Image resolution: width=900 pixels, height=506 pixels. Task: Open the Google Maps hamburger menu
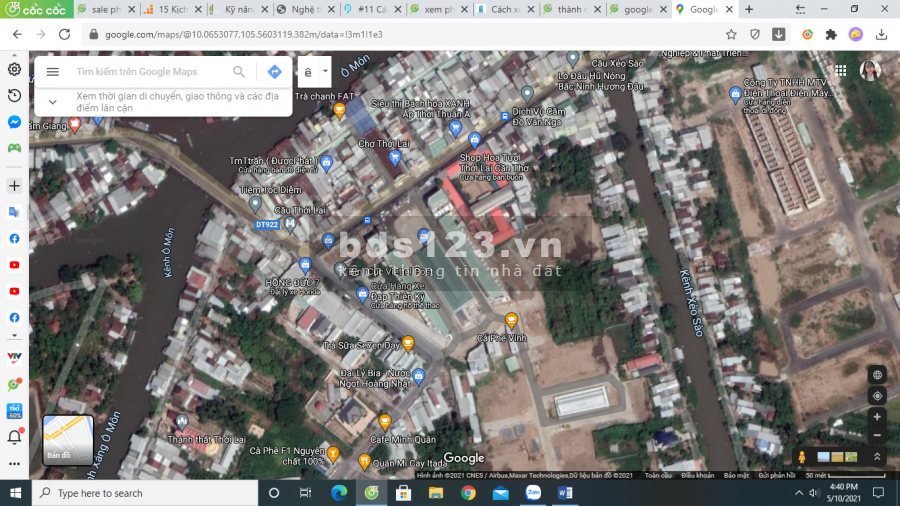53,72
